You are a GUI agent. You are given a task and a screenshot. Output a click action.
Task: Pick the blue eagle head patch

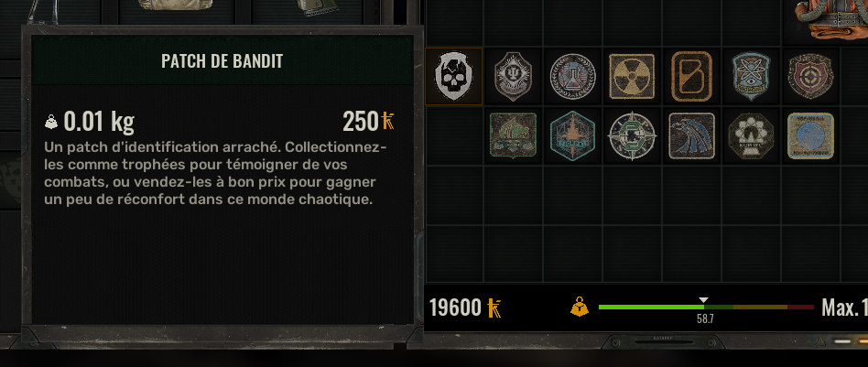pos(691,135)
